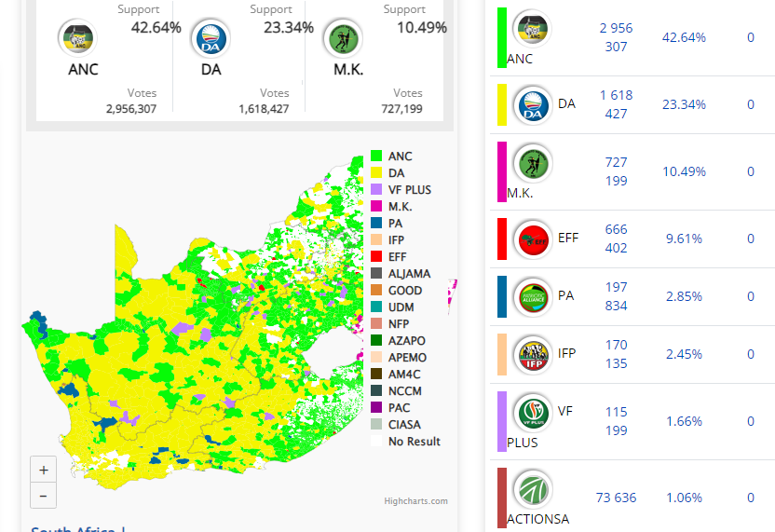Toggle No Result legend entry on map
This screenshot has height=532, width=775.
406,442
